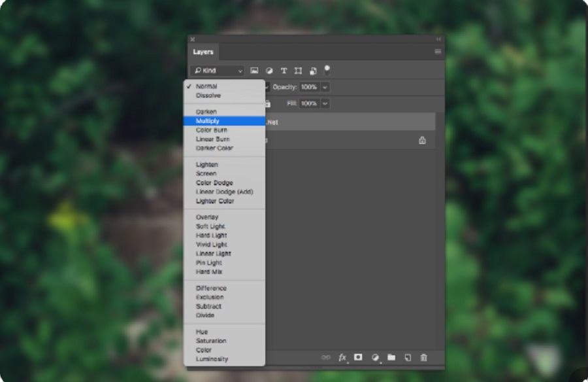Expand the Fill 100% dropdown arrow
This screenshot has width=588, height=382.
point(325,103)
